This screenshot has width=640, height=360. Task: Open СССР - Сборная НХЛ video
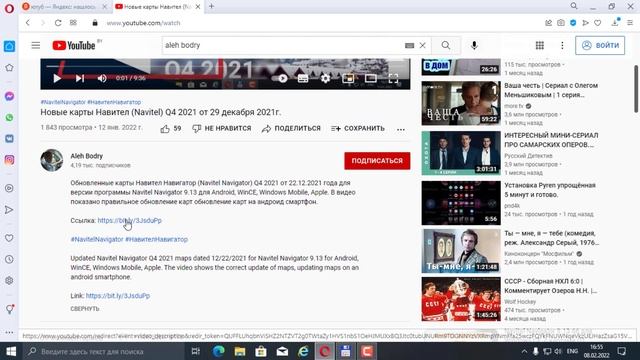[461, 299]
